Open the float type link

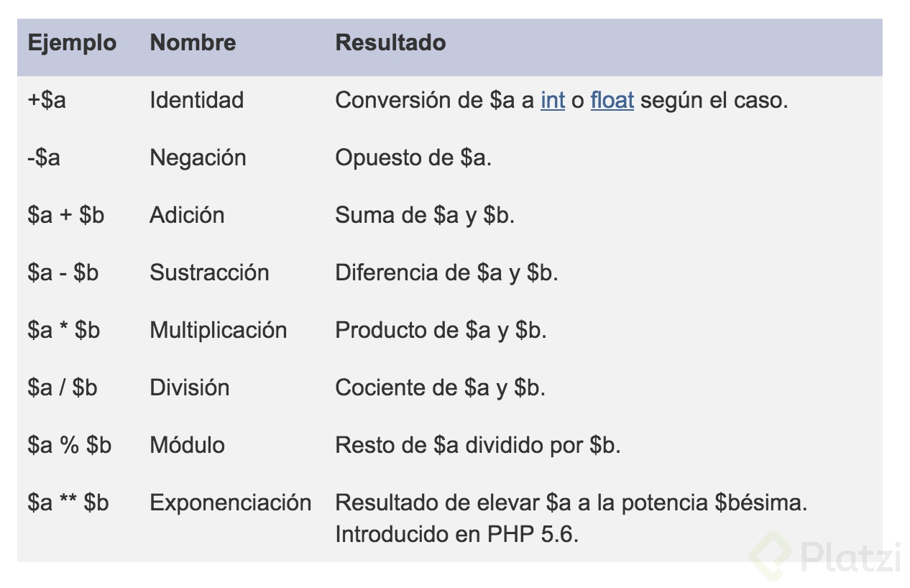(x=612, y=100)
